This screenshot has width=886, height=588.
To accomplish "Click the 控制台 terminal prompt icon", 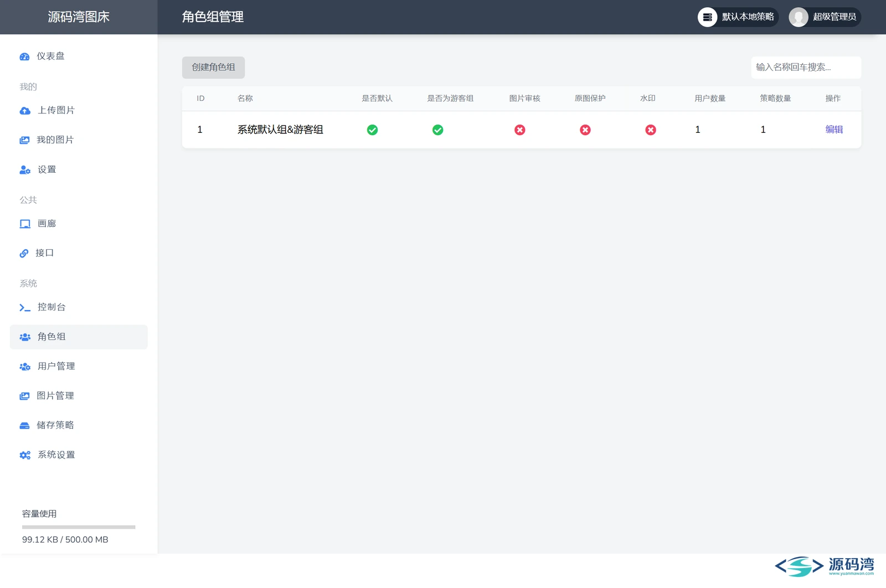I will click(x=25, y=307).
